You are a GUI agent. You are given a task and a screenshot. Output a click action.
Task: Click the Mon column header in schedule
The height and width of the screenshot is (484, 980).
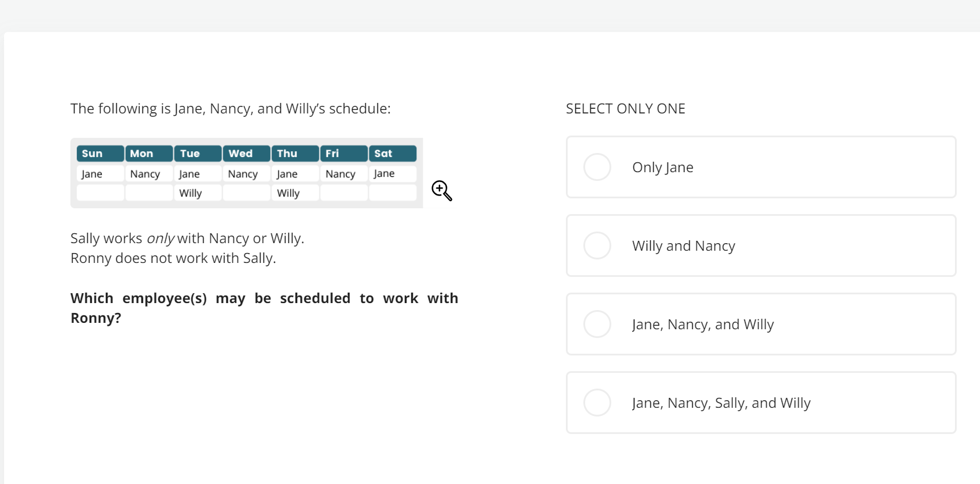(149, 154)
